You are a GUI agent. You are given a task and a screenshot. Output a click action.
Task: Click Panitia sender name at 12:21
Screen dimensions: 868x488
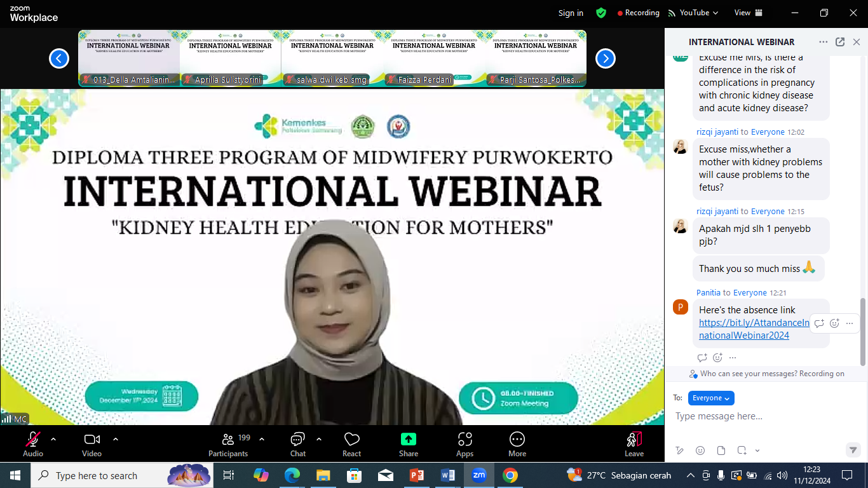click(x=709, y=293)
